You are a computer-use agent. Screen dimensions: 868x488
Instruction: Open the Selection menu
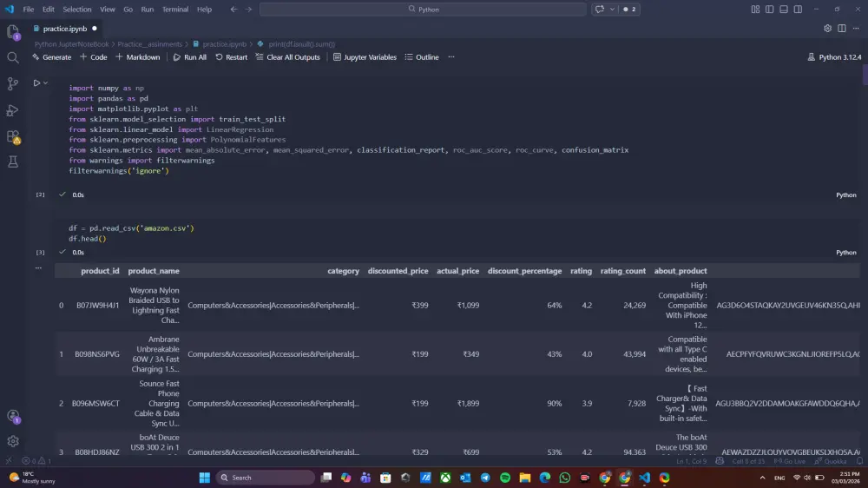[x=77, y=9]
